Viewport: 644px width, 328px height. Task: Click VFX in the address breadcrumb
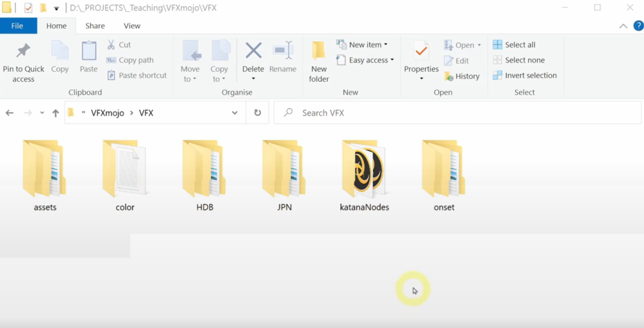pyautogui.click(x=146, y=113)
